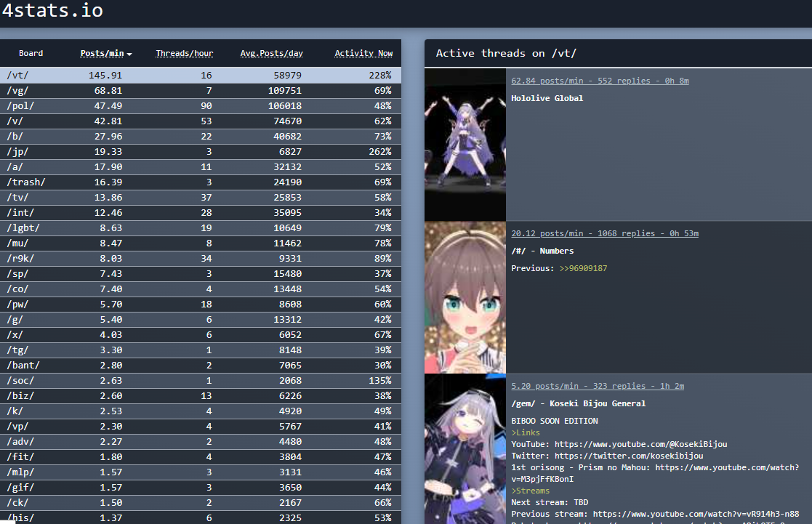
Task: Sort table by Threads/hour column
Action: click(185, 53)
